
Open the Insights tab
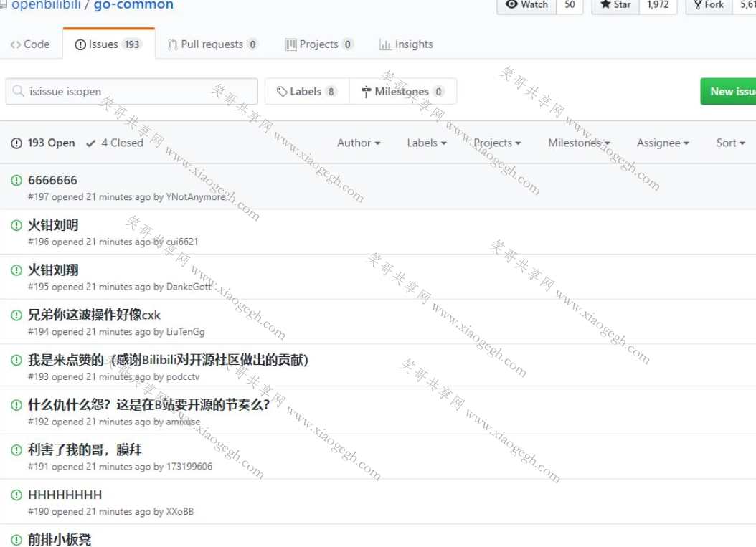[406, 44]
